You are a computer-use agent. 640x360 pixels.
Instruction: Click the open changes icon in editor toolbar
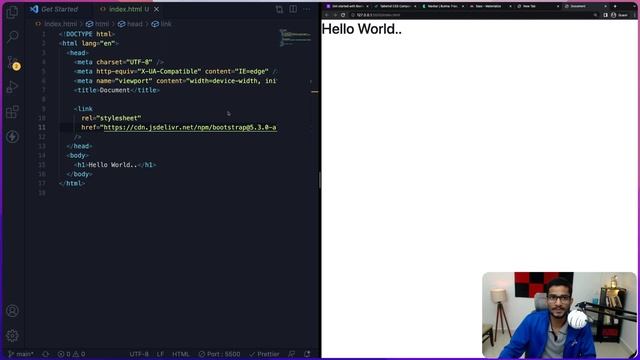(279, 9)
